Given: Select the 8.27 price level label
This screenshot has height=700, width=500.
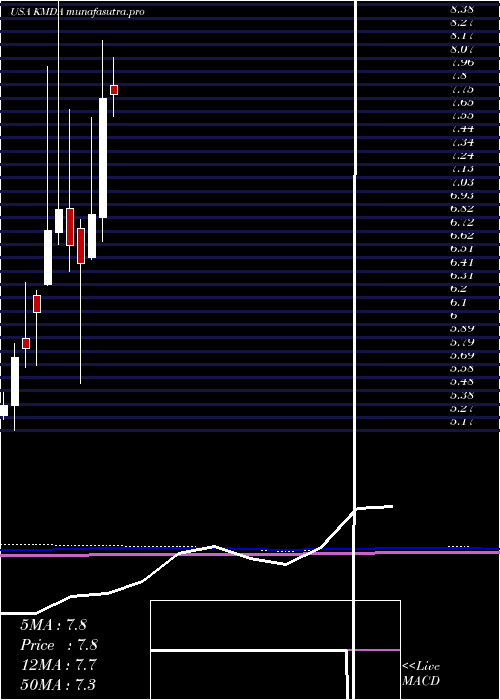Looking at the screenshot, I should [x=462, y=22].
